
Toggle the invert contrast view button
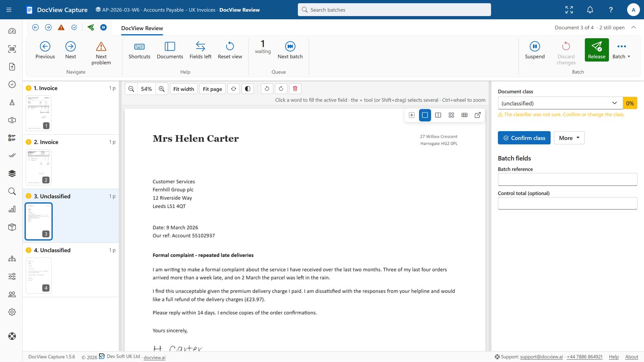[248, 89]
